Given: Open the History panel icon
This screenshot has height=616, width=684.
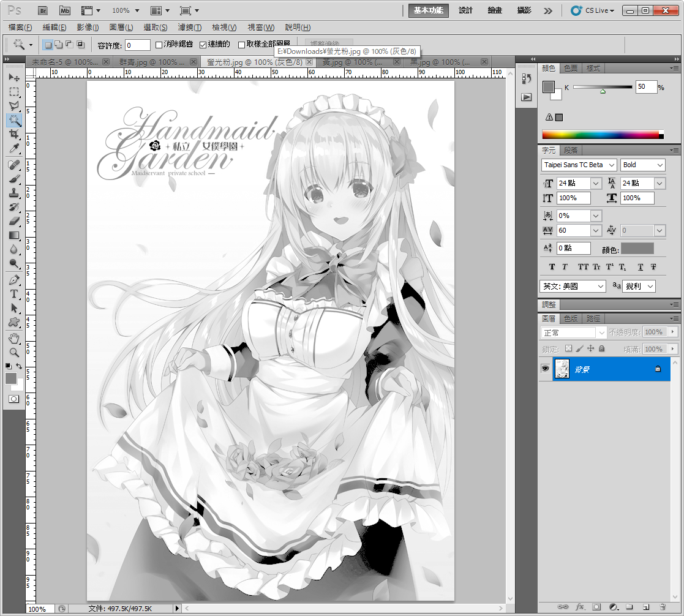Looking at the screenshot, I should tap(527, 78).
